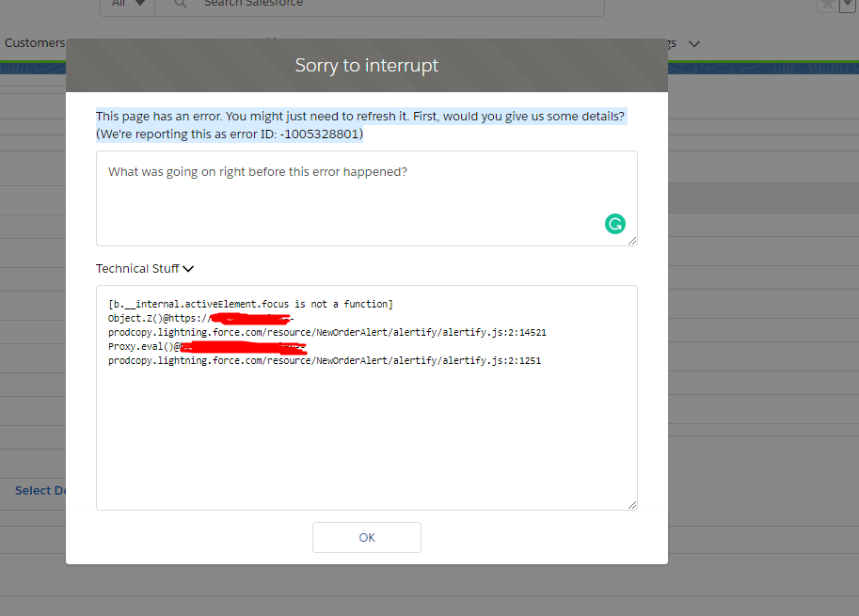Click the Select D... link on the left
Screen dimensions: 859x616
coord(40,491)
